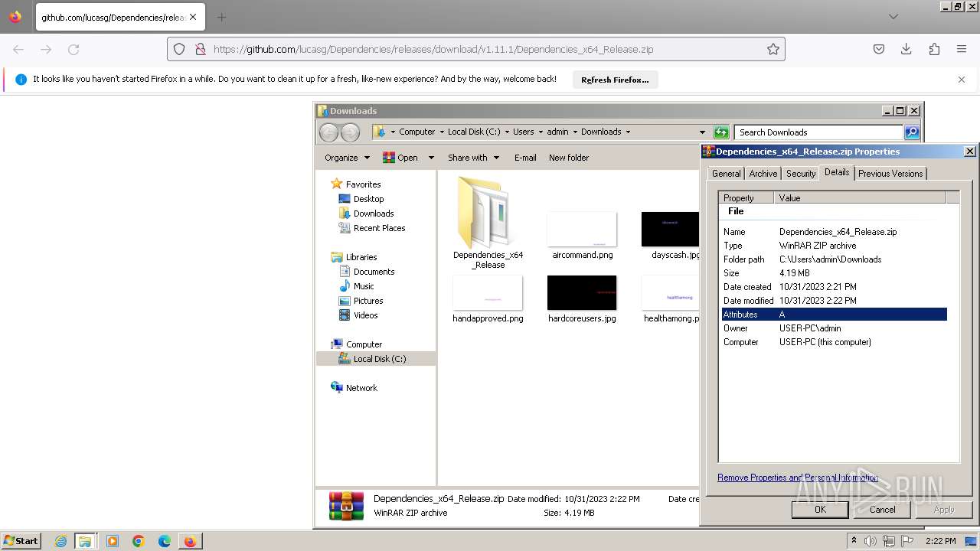
Task: Open Firefox application hamburger menu
Action: point(962,49)
